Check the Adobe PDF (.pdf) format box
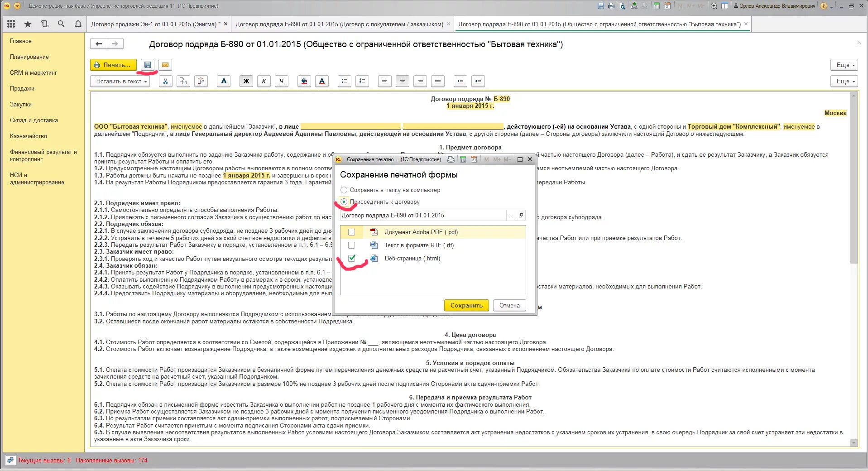The height and width of the screenshot is (471, 868). click(351, 232)
